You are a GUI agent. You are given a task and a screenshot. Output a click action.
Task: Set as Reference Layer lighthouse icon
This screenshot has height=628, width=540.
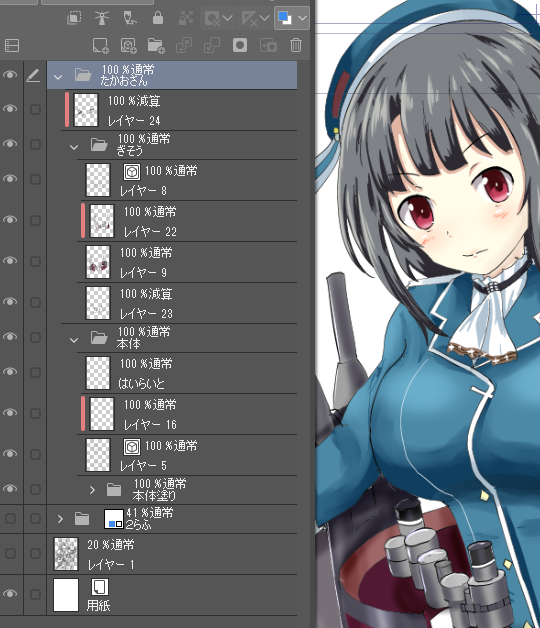click(102, 18)
